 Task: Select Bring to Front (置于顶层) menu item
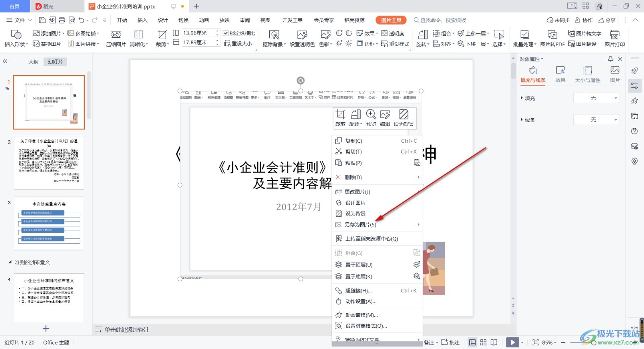372,265
